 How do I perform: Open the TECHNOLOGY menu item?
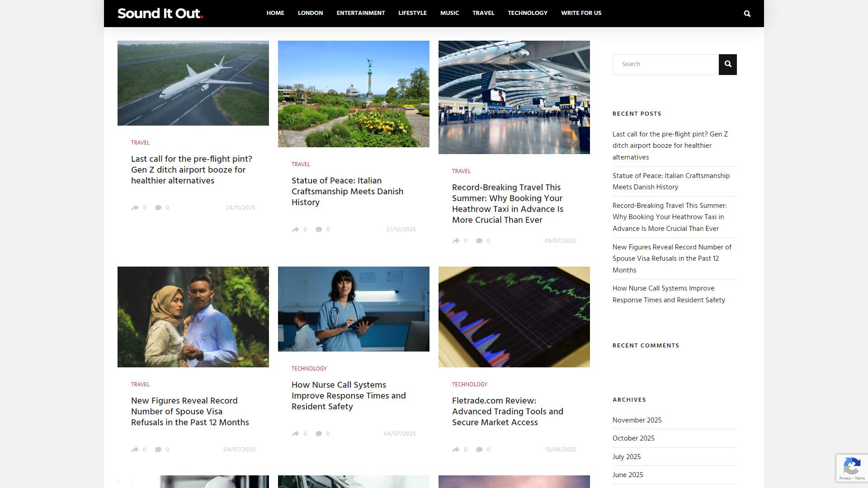527,13
